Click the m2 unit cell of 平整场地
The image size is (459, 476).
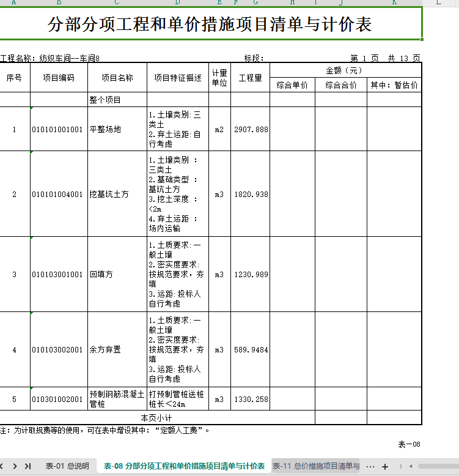[219, 129]
